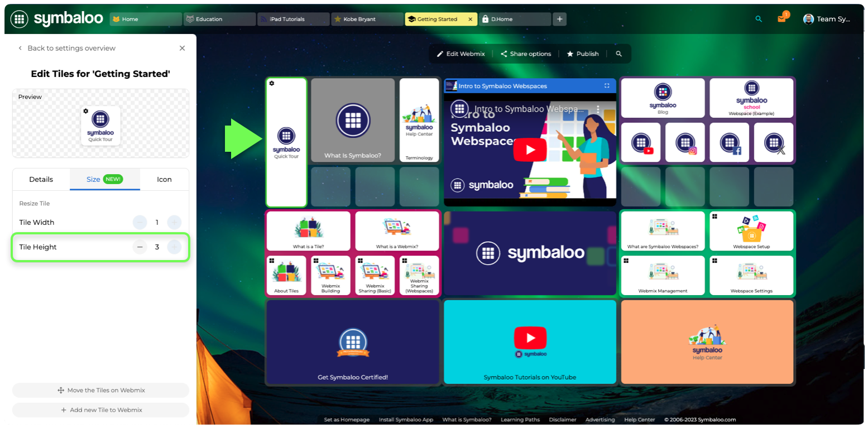Open Learning Paths footer link
This screenshot has height=428, width=868.
point(520,420)
